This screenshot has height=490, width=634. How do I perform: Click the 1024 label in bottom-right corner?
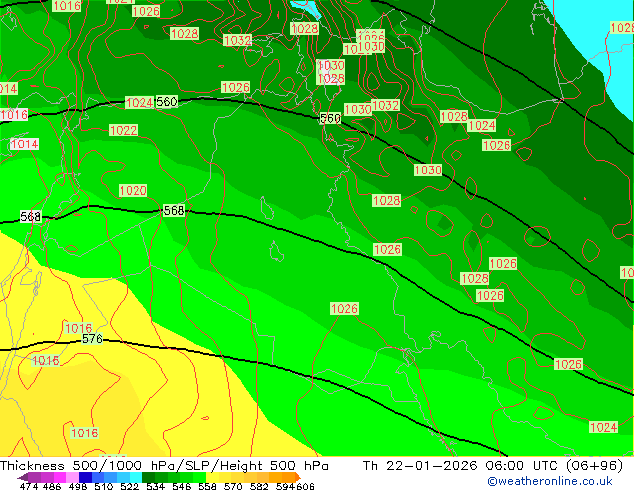coord(604,427)
